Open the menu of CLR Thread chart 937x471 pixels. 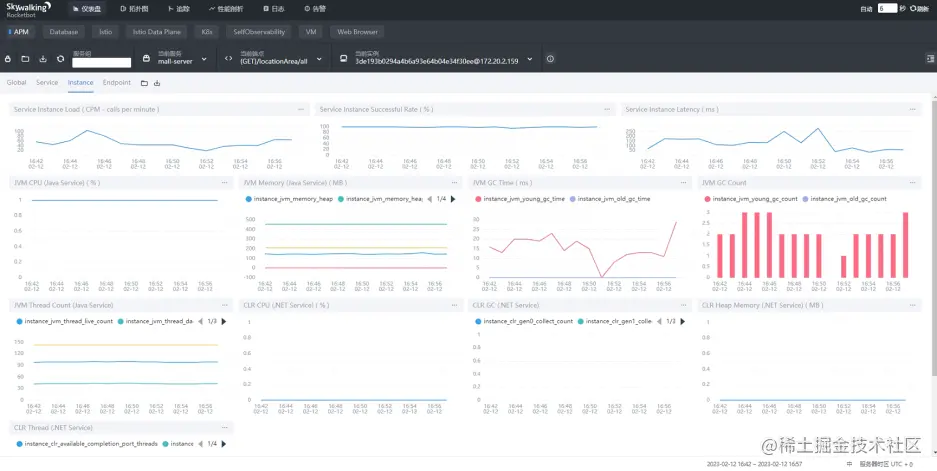click(225, 428)
